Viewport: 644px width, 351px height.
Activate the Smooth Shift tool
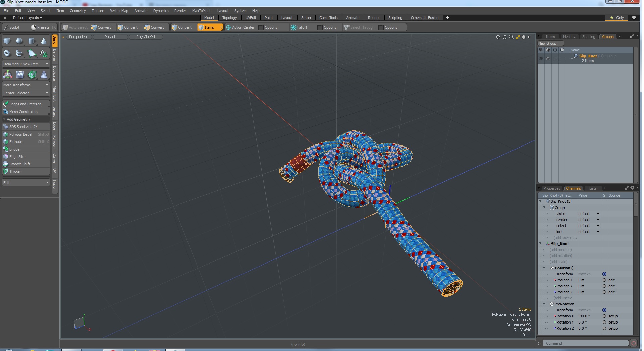tap(26, 164)
